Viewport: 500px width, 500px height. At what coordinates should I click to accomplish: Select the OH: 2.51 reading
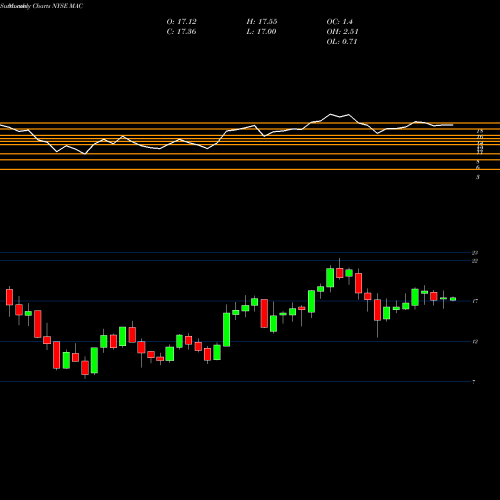[342, 32]
